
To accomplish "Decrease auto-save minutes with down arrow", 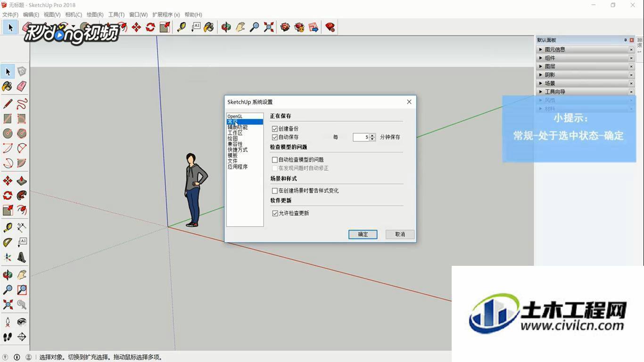I will pos(372,139).
